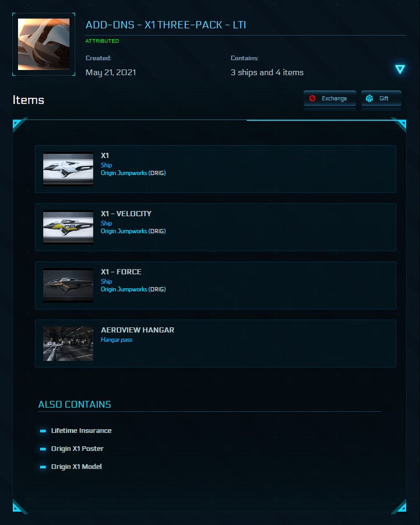Click Origin Jumpworks link under X1 Force
Viewport: 420px width, 525px height.
[124, 289]
